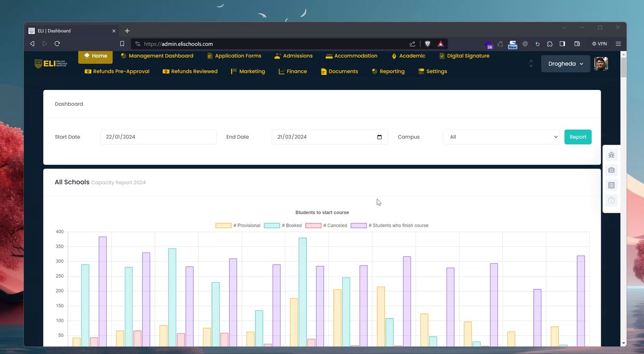644x354 pixels.
Task: Click the VPN button in toolbar
Action: (x=599, y=44)
